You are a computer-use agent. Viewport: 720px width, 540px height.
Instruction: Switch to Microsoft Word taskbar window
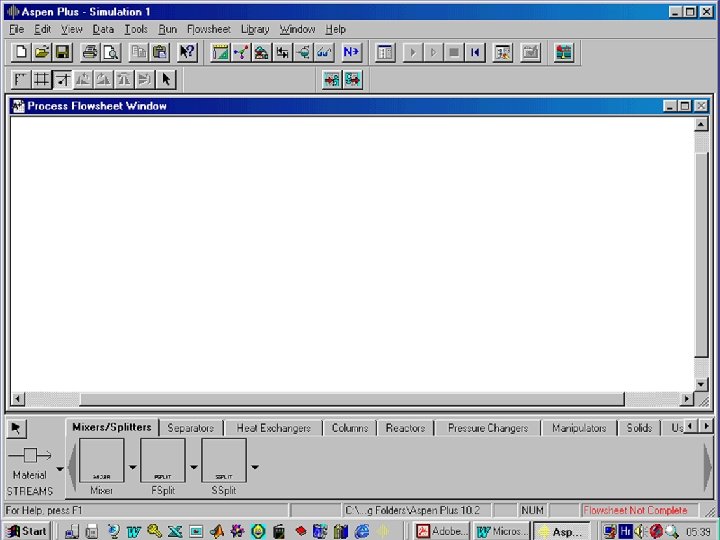coord(501,531)
